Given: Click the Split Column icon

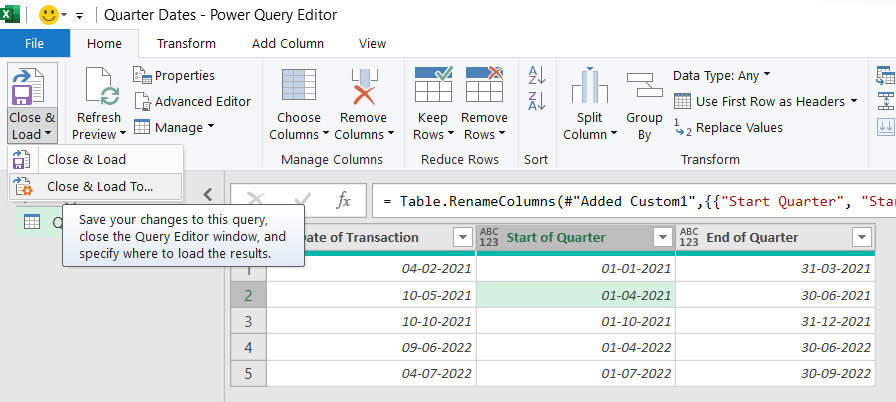Looking at the screenshot, I should tap(589, 86).
